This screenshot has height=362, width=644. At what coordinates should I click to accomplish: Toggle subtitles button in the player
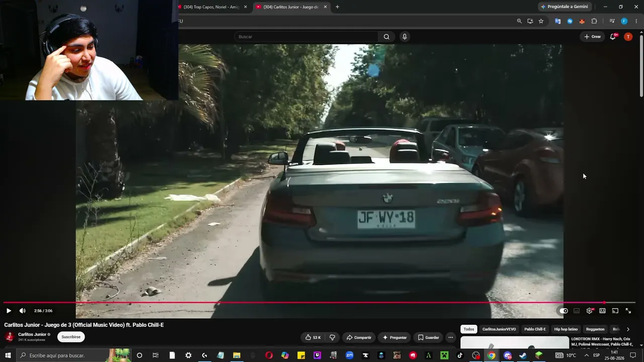pyautogui.click(x=577, y=311)
